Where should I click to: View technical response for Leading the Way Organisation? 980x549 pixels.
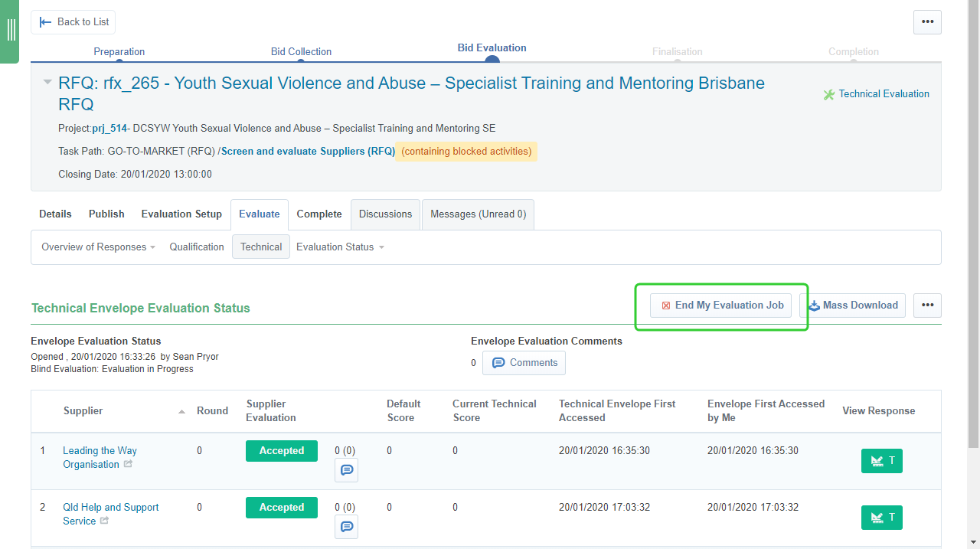click(x=881, y=461)
